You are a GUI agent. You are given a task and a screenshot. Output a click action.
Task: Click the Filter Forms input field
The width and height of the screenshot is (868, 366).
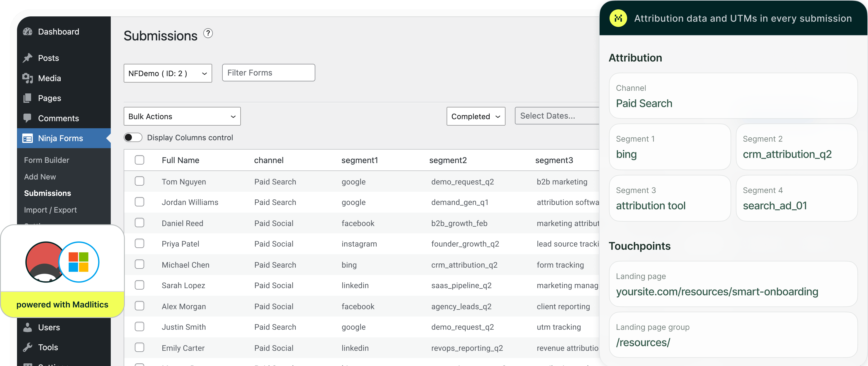click(268, 73)
